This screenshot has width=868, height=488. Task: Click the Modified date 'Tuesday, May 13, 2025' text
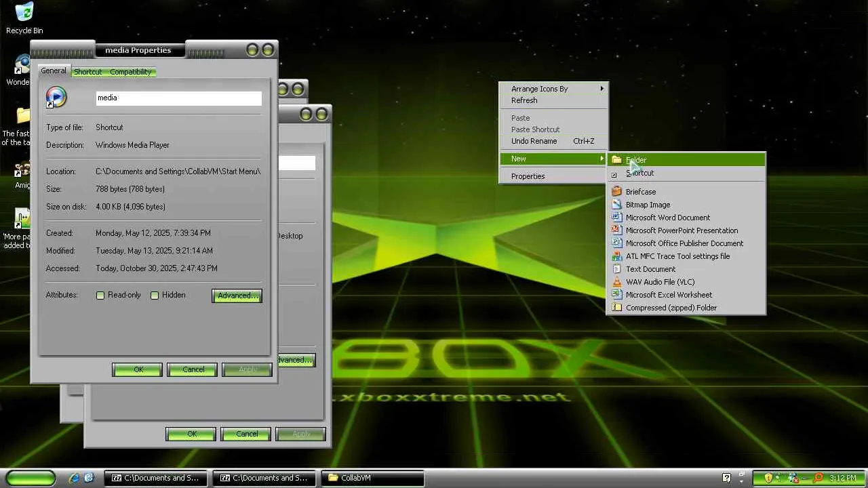point(154,251)
